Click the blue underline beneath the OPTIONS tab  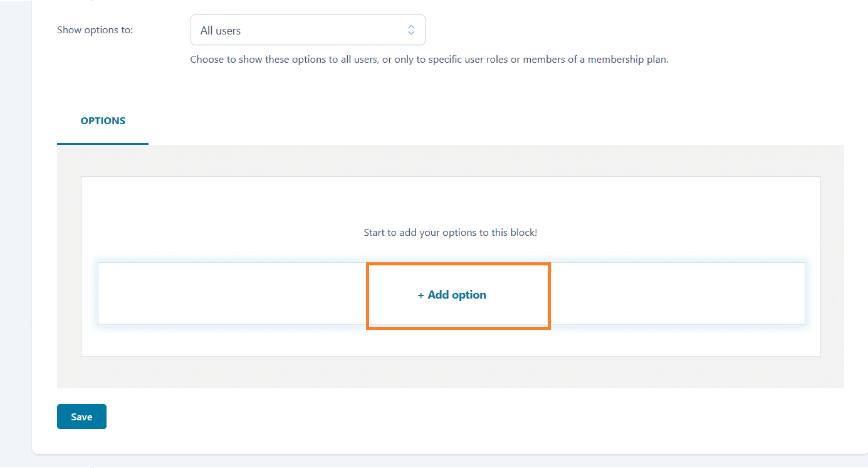click(x=103, y=144)
